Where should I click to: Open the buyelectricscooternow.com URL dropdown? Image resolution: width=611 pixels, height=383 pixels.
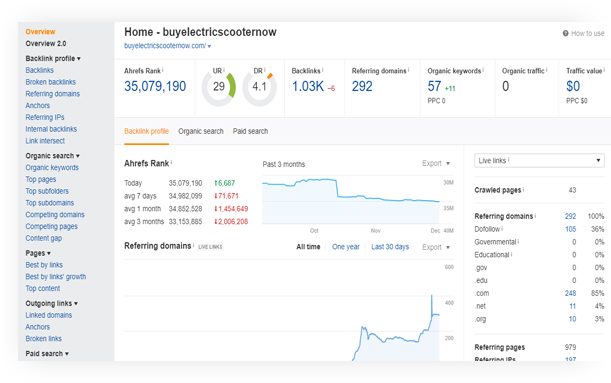click(209, 46)
